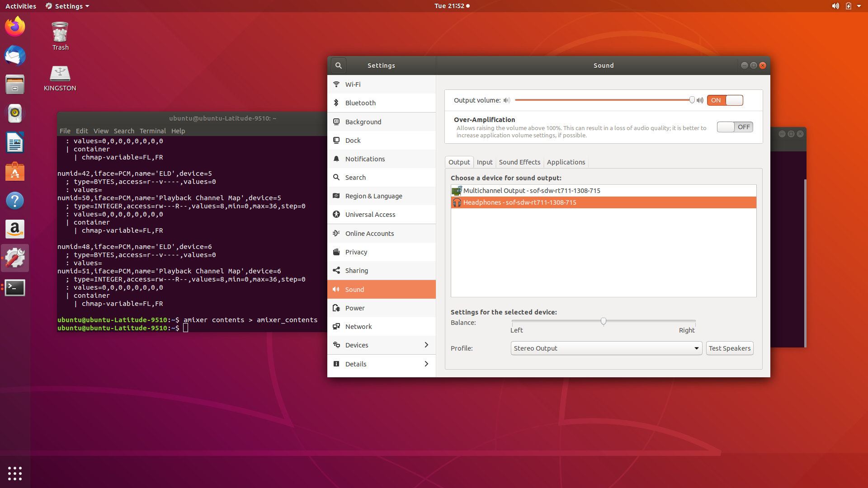Open the Dock settings panel

(382, 141)
